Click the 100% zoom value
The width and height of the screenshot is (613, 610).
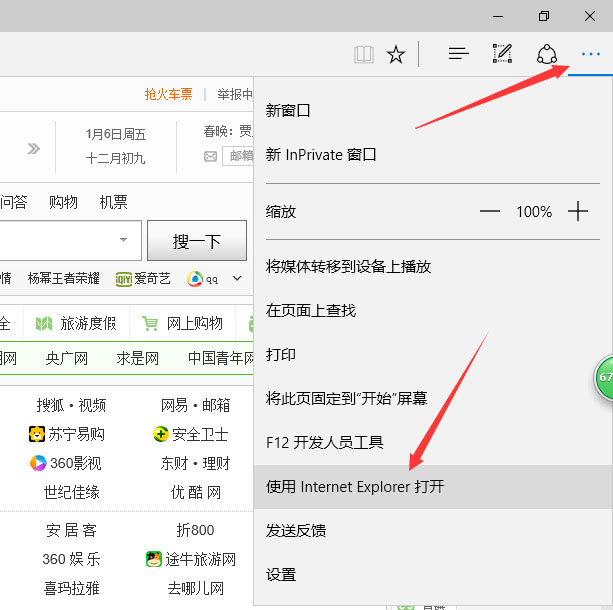[534, 212]
